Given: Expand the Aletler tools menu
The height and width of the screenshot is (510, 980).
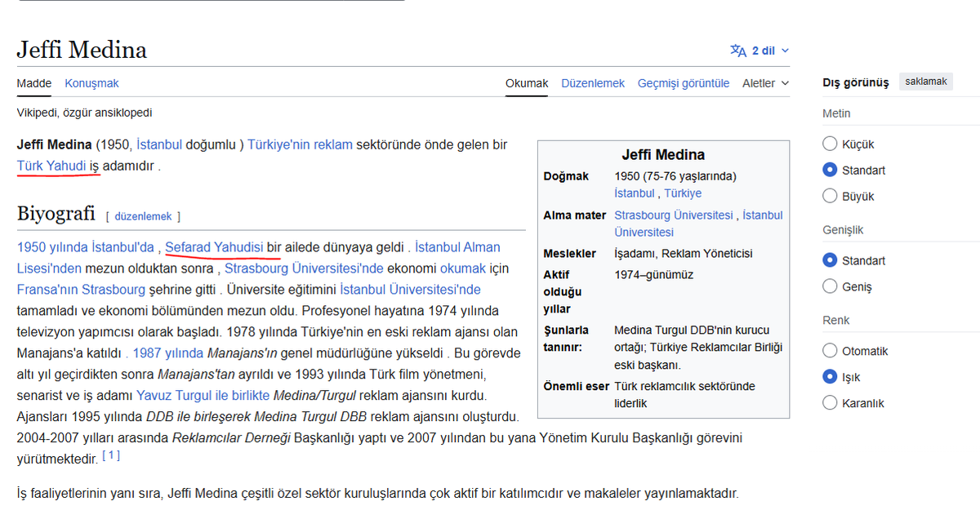Looking at the screenshot, I should click(766, 83).
